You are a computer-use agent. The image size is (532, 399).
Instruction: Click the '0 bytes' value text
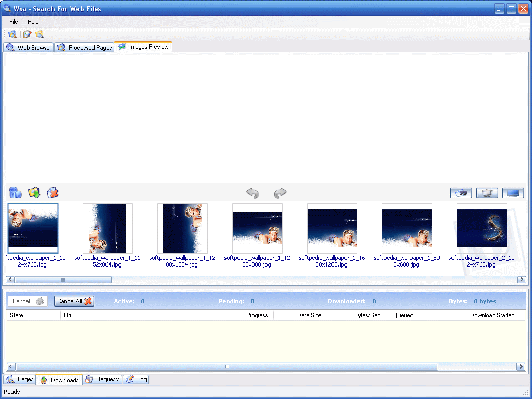click(485, 301)
